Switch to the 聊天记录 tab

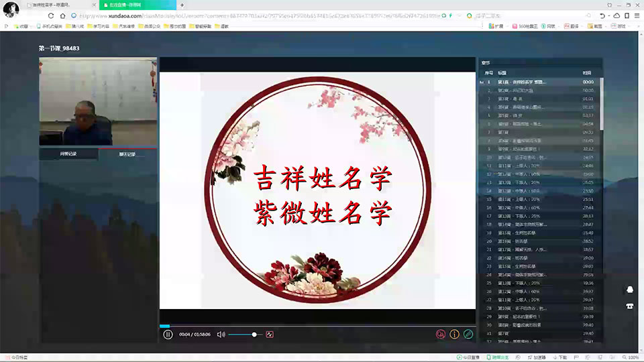[127, 154]
